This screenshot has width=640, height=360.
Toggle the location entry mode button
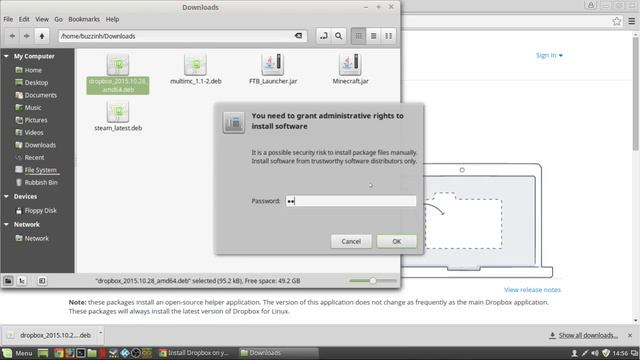pos(324,36)
